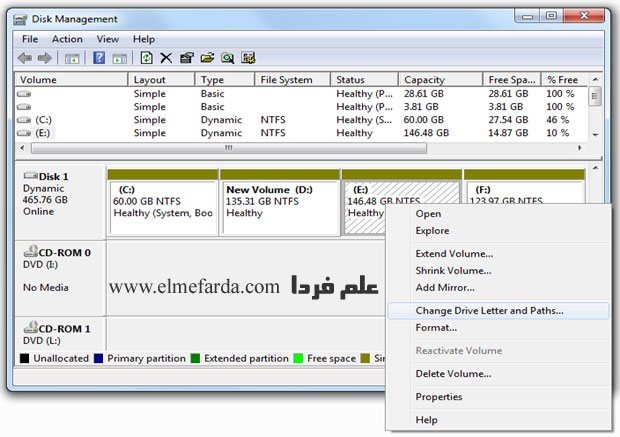Select New Volume (D:) partition block
This screenshot has width=620, height=437.
pos(279,206)
